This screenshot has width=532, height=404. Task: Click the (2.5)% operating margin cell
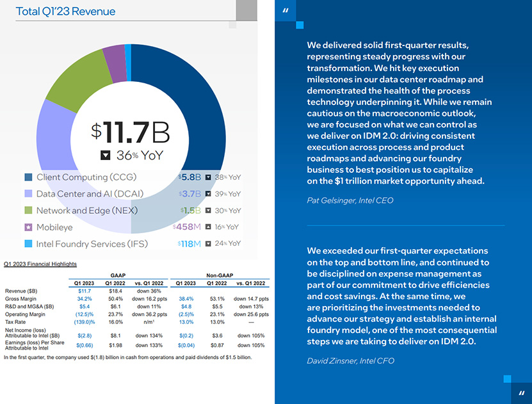[x=186, y=314]
